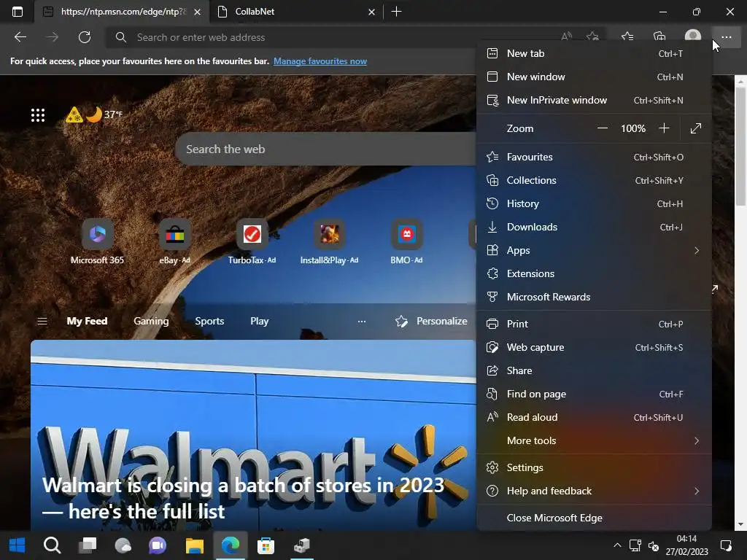Refresh the page with reload icon

point(85,37)
